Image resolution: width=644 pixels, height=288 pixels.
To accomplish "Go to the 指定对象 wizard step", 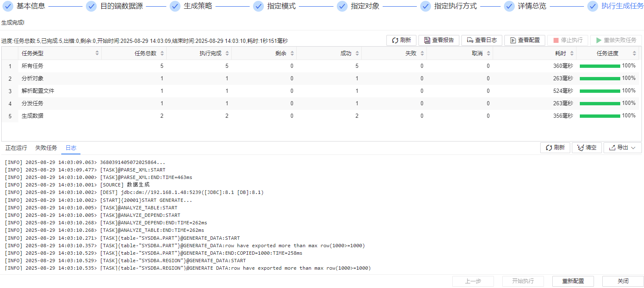I will (365, 6).
